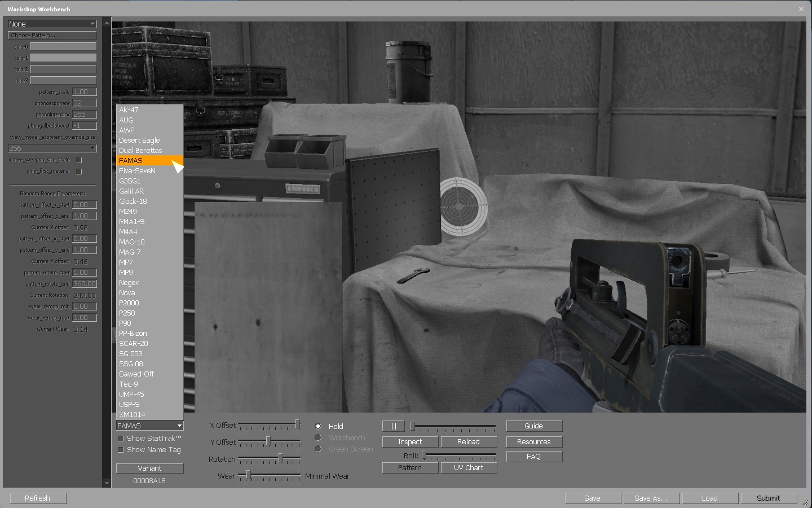Click the Variant button

150,468
